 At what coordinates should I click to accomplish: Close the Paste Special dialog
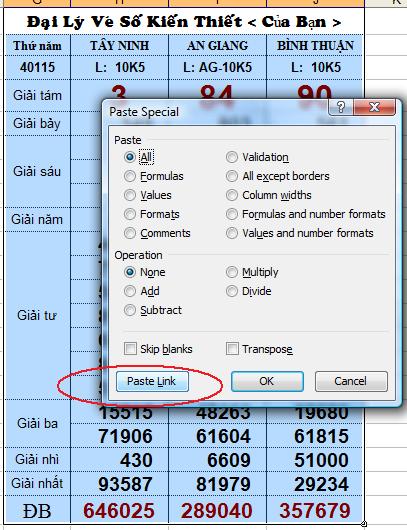(374, 107)
